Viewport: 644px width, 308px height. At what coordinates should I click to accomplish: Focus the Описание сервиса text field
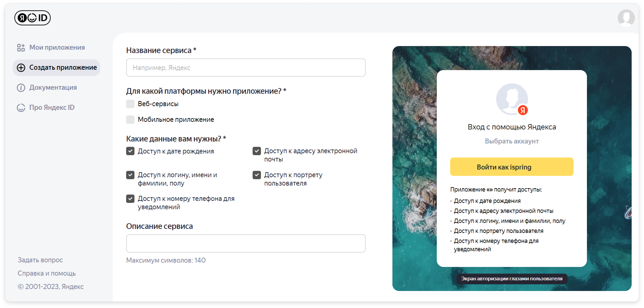pyautogui.click(x=246, y=243)
